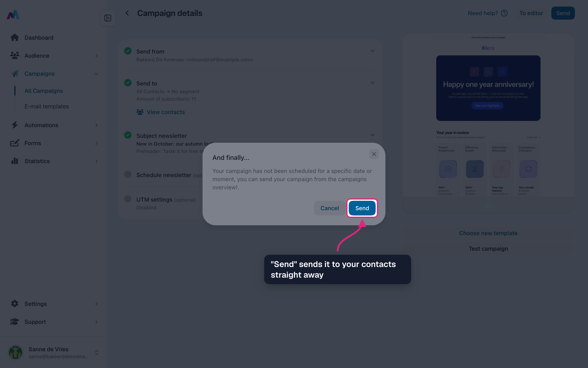
Task: Click the question mark help icon
Action: (504, 13)
